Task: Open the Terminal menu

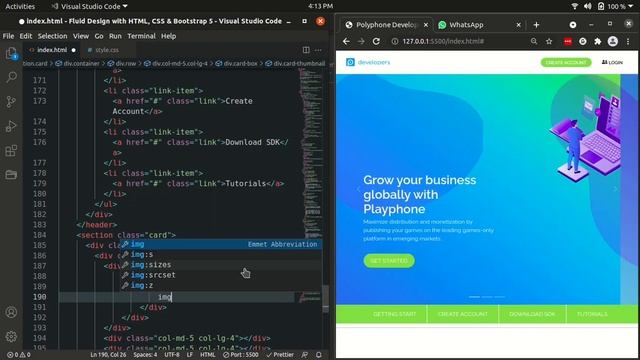Action: [141, 36]
